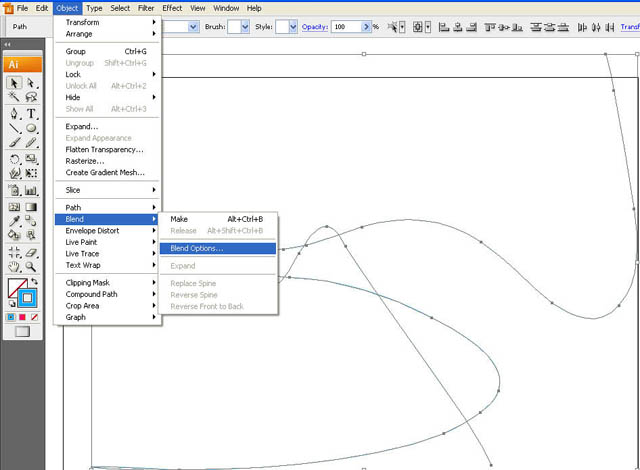Open the Opacity panel link
640x470 pixels.
(315, 27)
